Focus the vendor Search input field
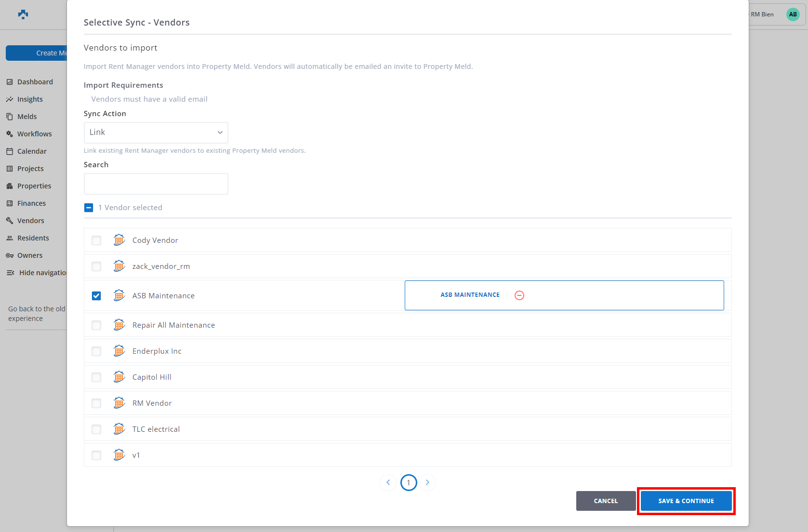Image resolution: width=808 pixels, height=532 pixels. point(156,184)
